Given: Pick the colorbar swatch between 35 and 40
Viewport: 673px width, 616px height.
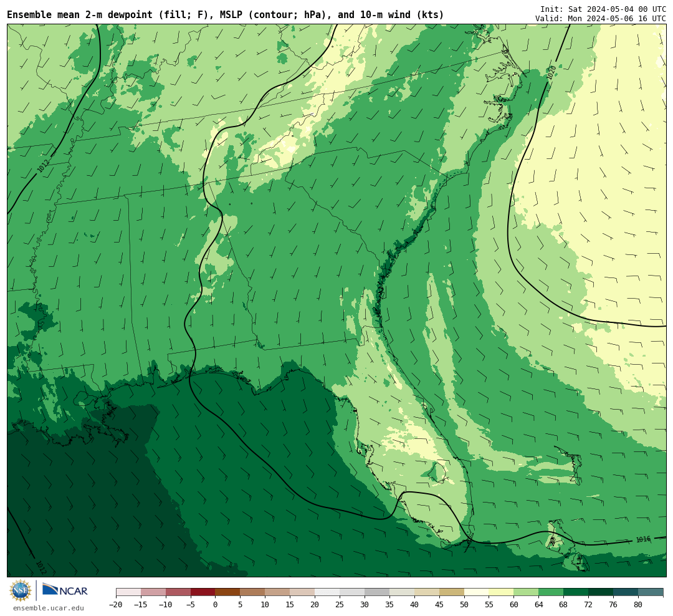Looking at the screenshot, I should click(x=402, y=592).
